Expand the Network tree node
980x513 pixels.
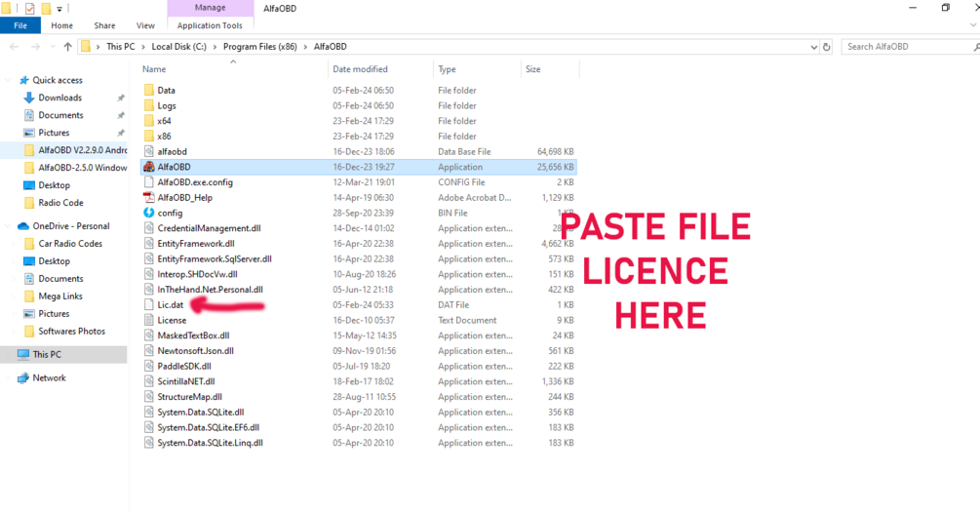8,378
